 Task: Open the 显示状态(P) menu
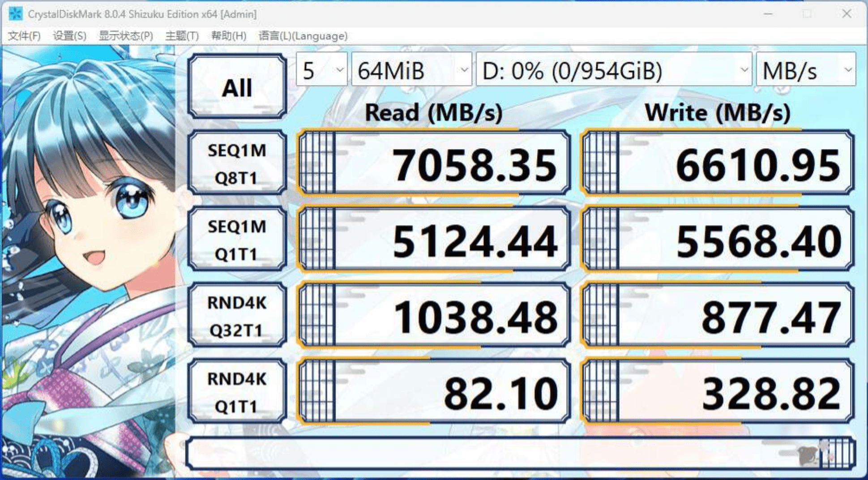point(126,36)
